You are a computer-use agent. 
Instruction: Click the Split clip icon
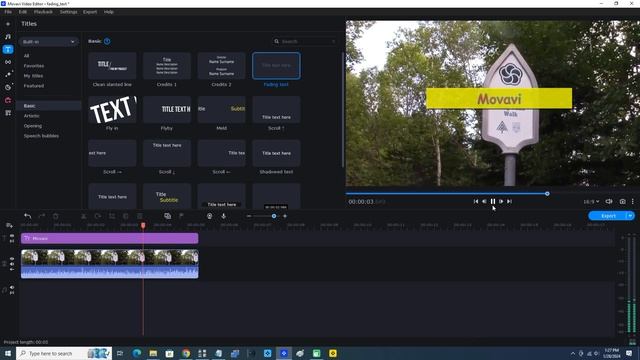[x=84, y=216]
